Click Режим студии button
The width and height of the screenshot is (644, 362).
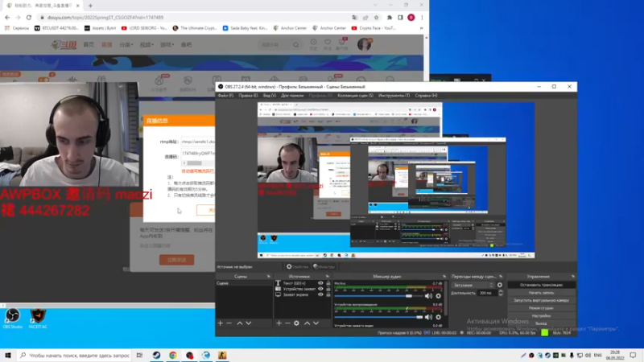[541, 308]
